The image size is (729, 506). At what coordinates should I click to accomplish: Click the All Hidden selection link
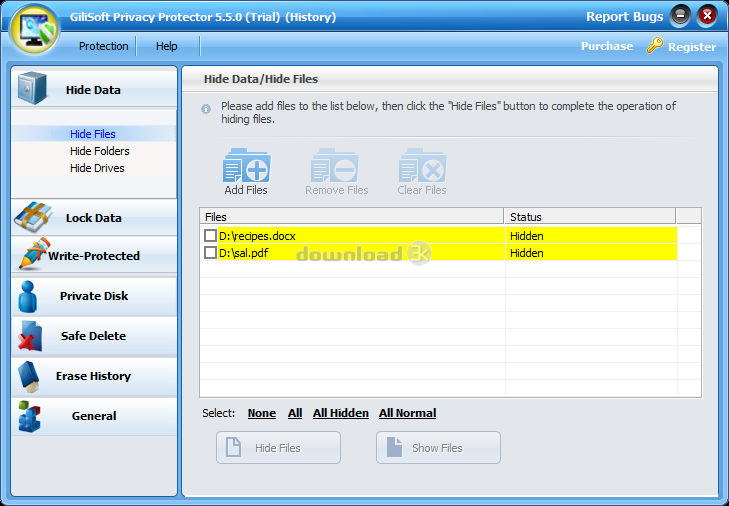340,413
